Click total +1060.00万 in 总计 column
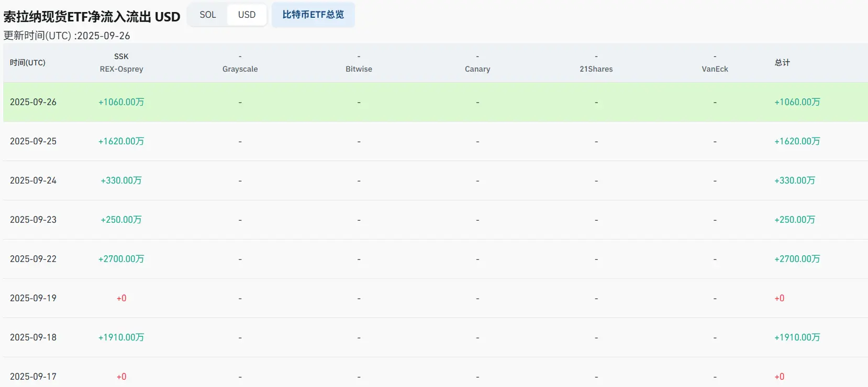This screenshot has width=868, height=387. click(797, 102)
